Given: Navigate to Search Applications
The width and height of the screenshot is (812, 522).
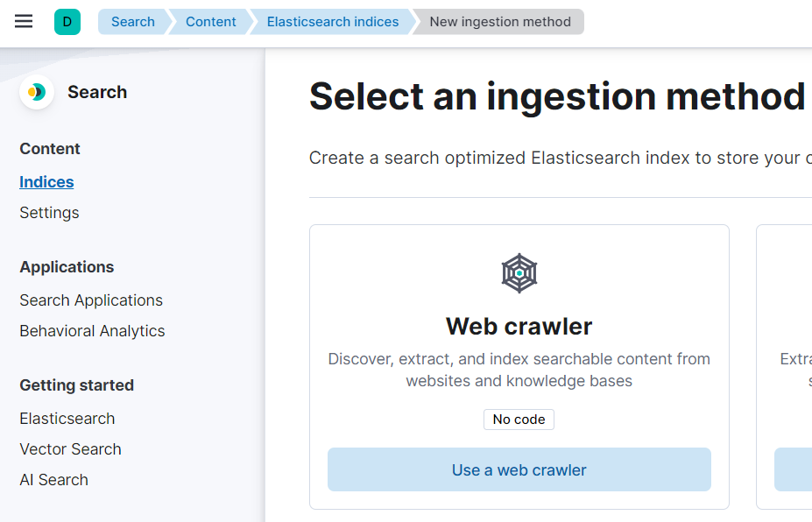Looking at the screenshot, I should (91, 300).
